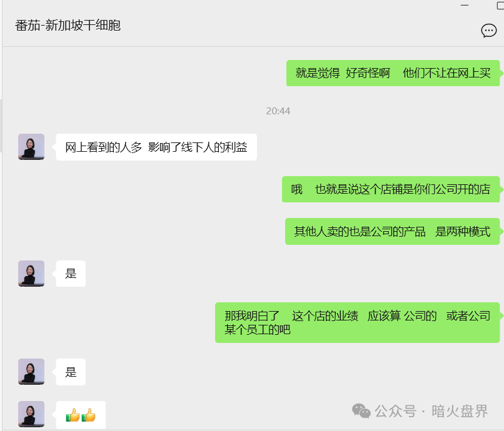
Task: Select chat title 番茄-新加坡干细胞
Action: (68, 26)
